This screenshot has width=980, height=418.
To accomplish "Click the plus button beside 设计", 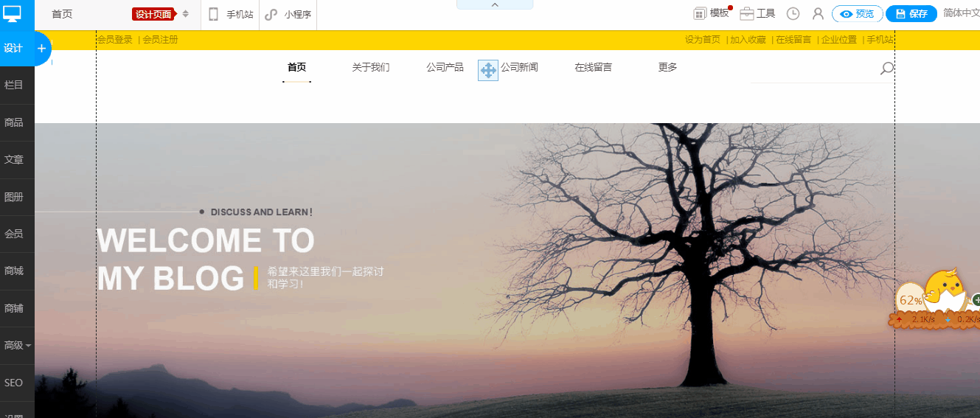I will pos(41,49).
